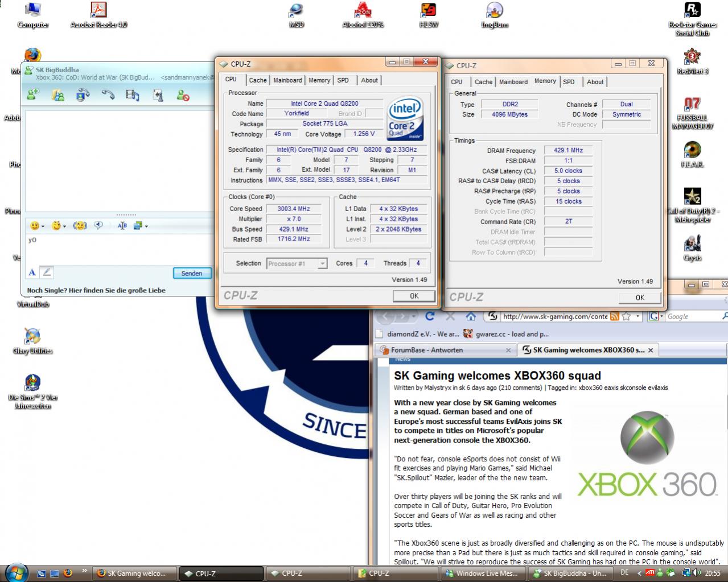728x582 pixels.
Task: Open Die Sims 2 Vier Jahreszeiten shortcut
Action: (32, 392)
